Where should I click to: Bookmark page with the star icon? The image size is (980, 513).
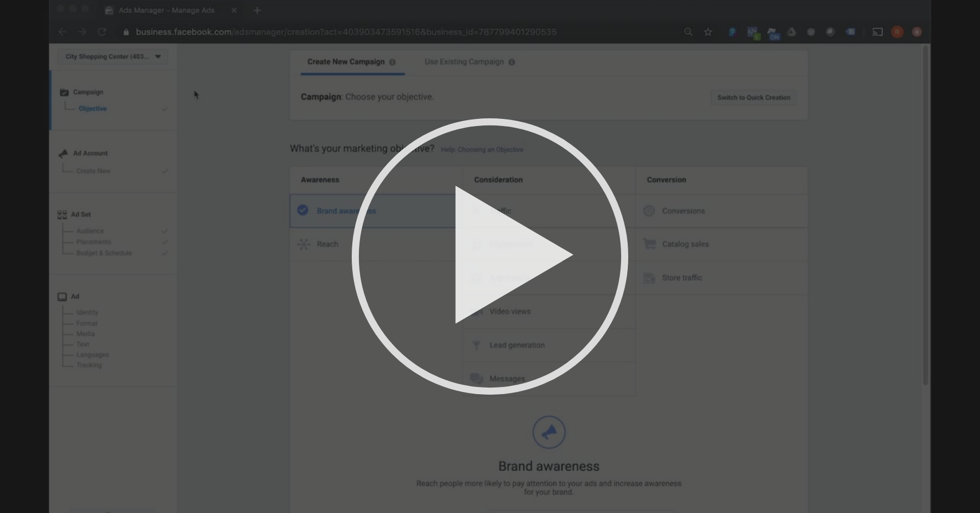coord(708,32)
